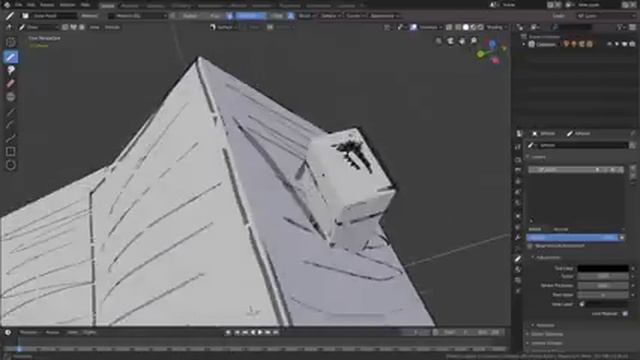640x360 pixels.
Task: Click the play animation button
Action: click(260, 333)
